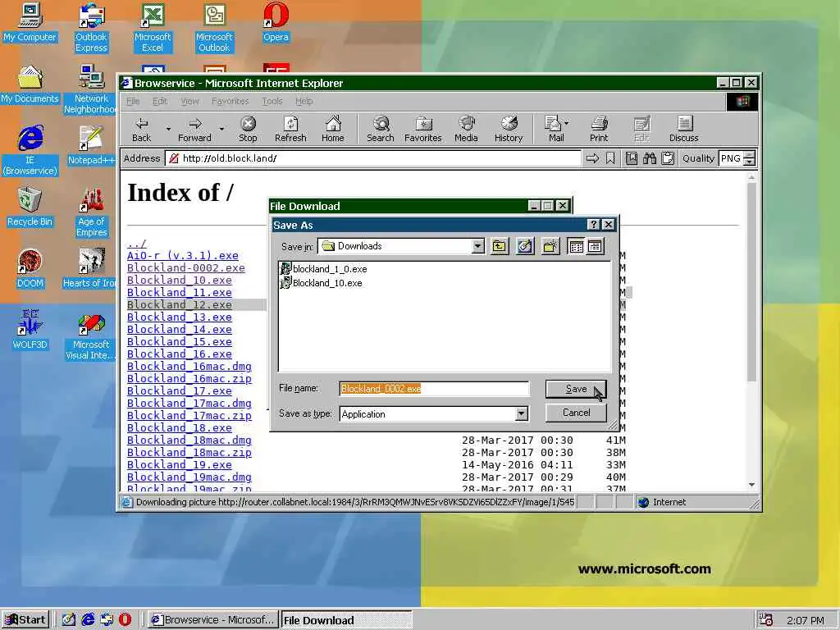Screen dimensions: 840x630
Task: Open the Media toolbar icon
Action: [466, 130]
